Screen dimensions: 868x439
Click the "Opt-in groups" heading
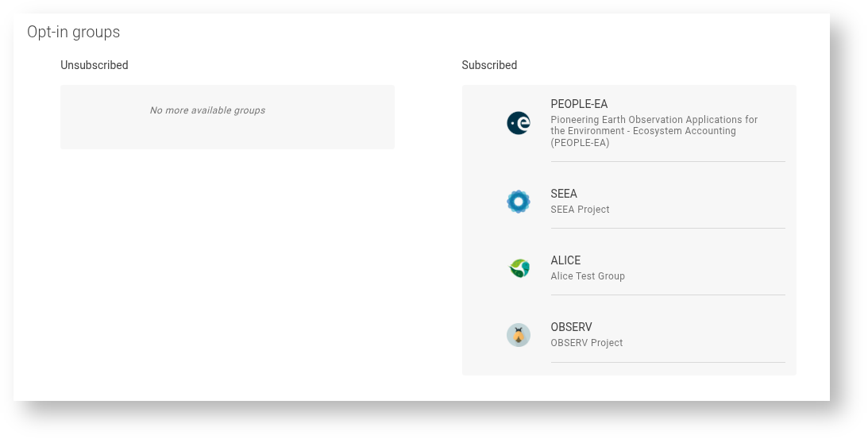(x=73, y=32)
